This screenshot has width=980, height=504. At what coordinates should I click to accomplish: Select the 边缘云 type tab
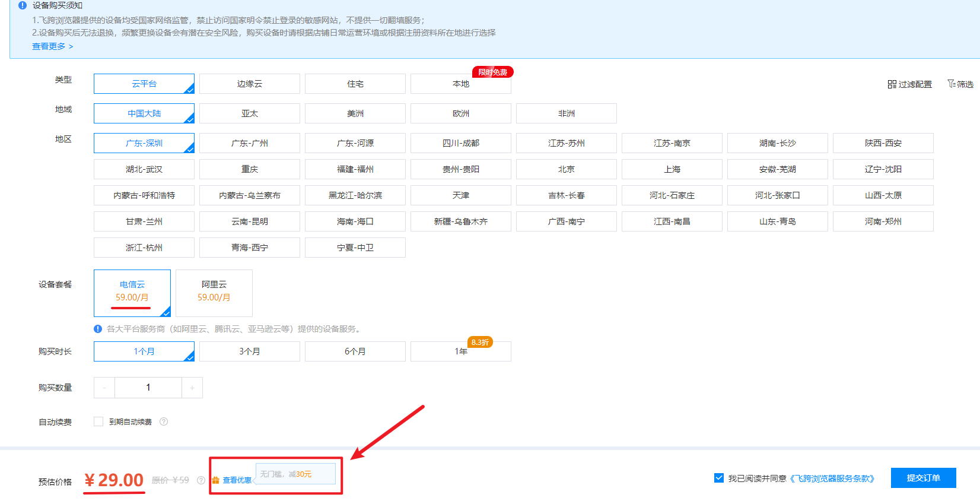(249, 84)
